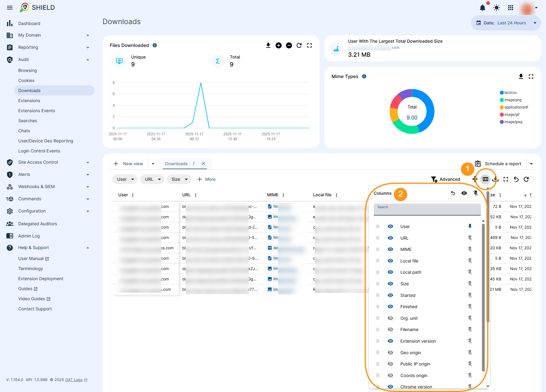This screenshot has height=392, width=546.
Task: Export the Downloads table using the download icon
Action: (495, 179)
